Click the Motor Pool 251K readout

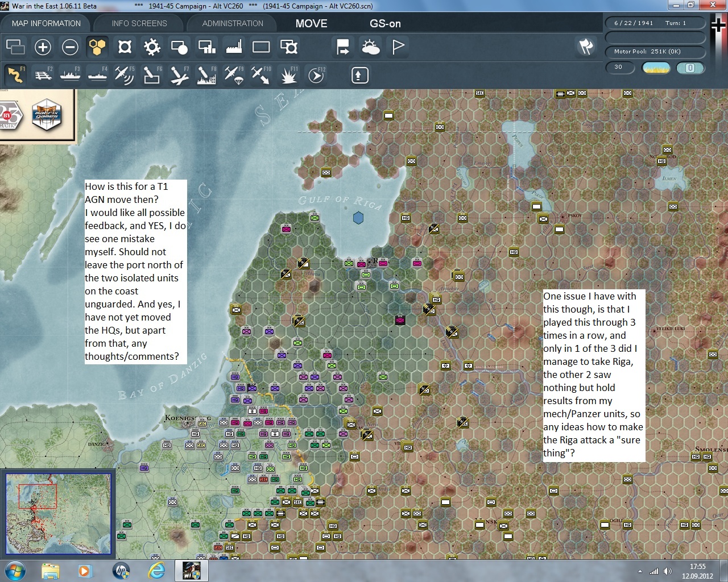pyautogui.click(x=655, y=51)
